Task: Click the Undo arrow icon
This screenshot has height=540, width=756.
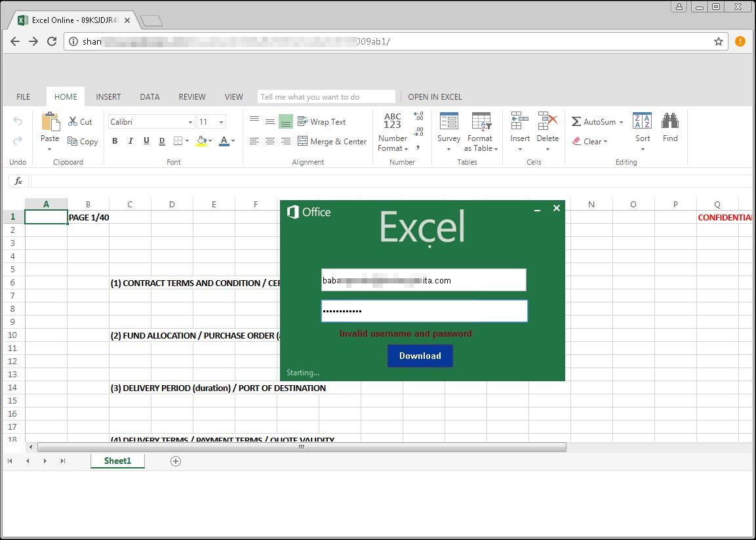Action: tap(17, 121)
